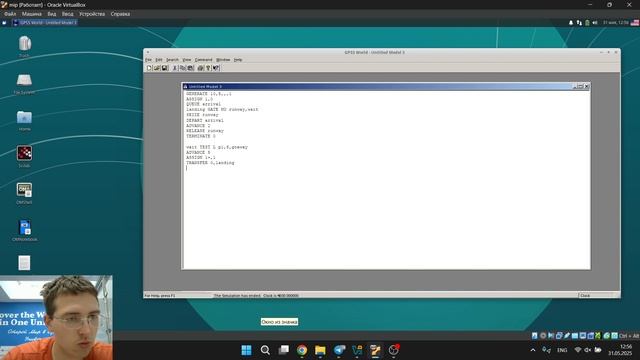The height and width of the screenshot is (360, 640).
Task: Click the OBS icon on the taskbar
Action: (394, 350)
